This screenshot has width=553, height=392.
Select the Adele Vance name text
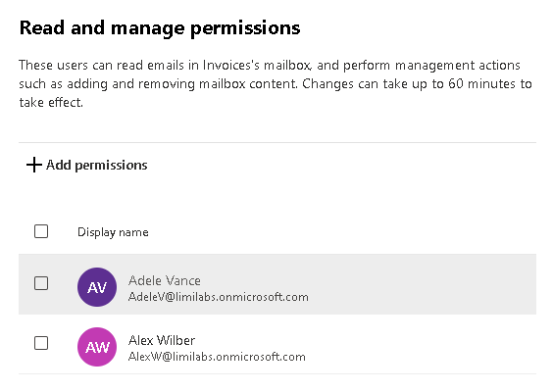165,280
